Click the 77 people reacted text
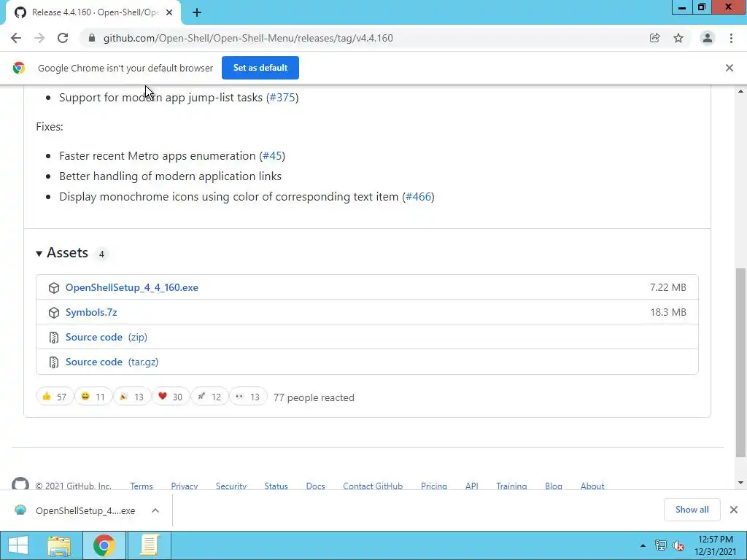The height and width of the screenshot is (560, 747). [x=314, y=397]
